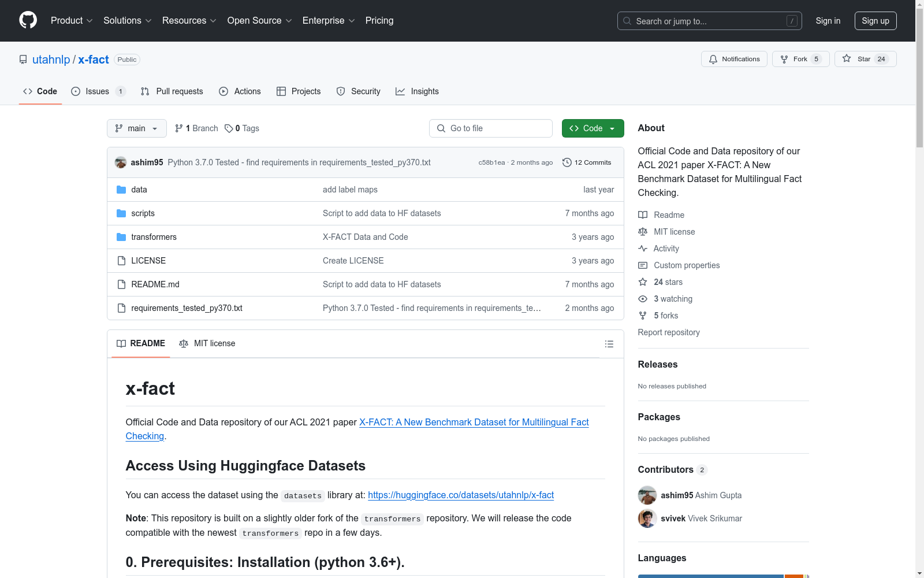Open the README outline list icon
This screenshot has height=578, width=924.
point(609,344)
